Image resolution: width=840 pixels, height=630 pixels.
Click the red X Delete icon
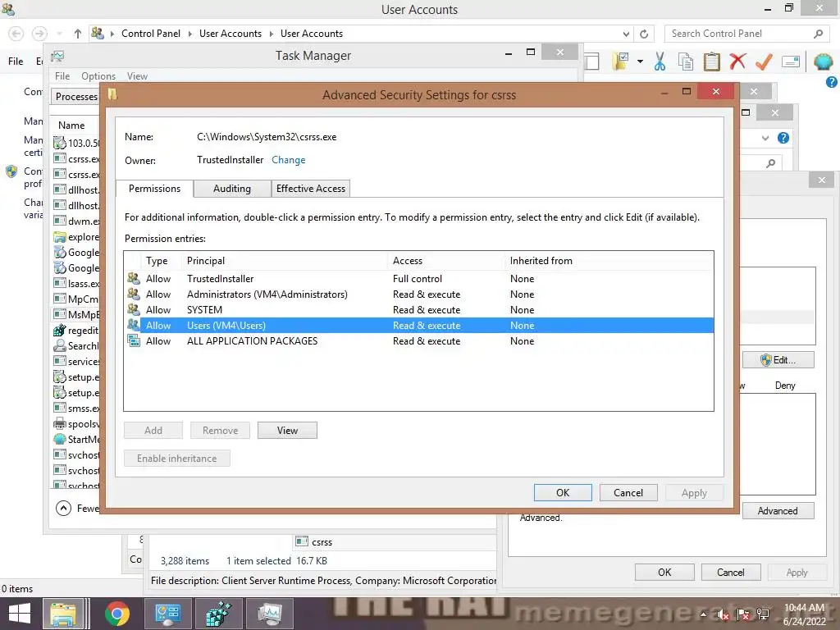coord(737,61)
